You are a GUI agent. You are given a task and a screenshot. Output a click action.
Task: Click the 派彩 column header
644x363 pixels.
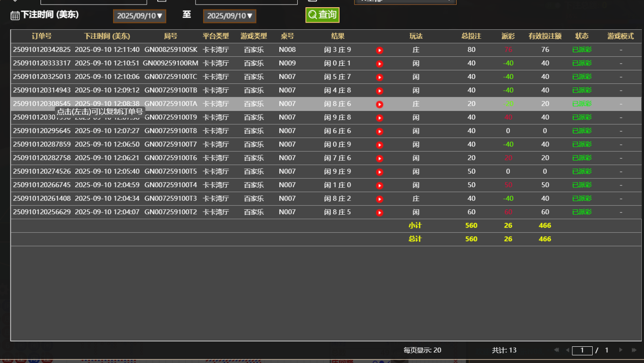(508, 36)
